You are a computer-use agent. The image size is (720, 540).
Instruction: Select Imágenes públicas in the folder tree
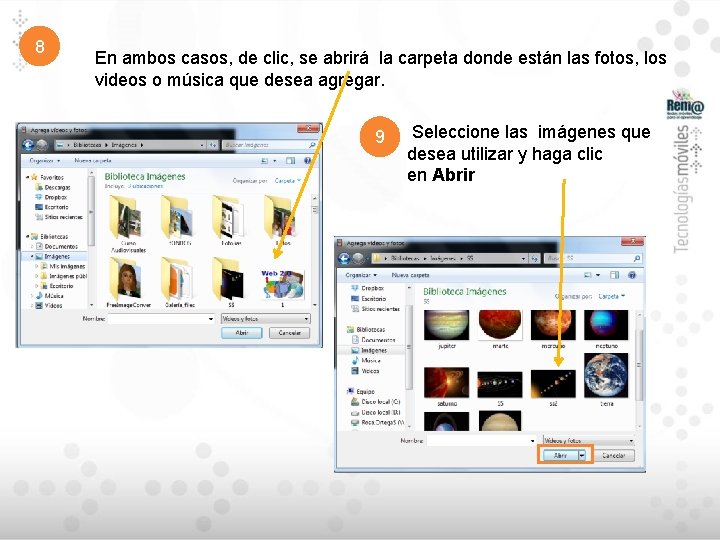63,276
